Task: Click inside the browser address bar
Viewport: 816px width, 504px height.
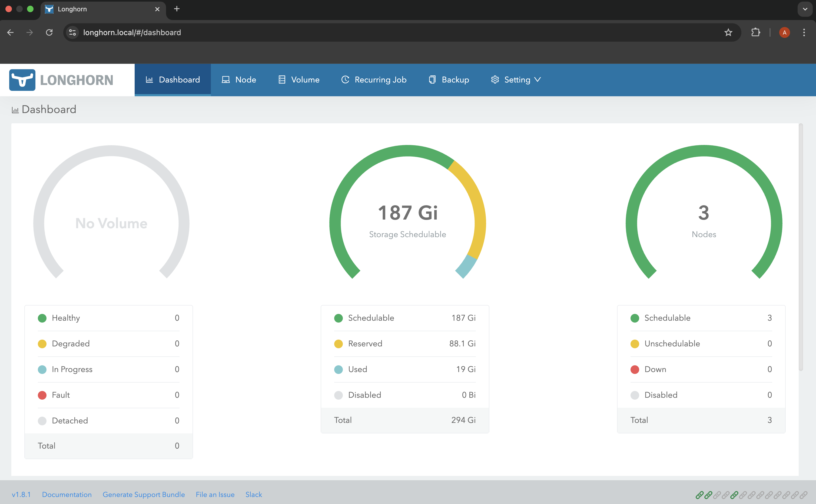Action: pos(233,32)
